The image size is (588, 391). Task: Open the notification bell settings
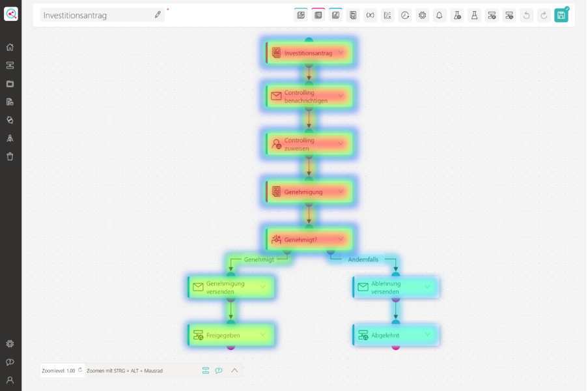point(440,15)
